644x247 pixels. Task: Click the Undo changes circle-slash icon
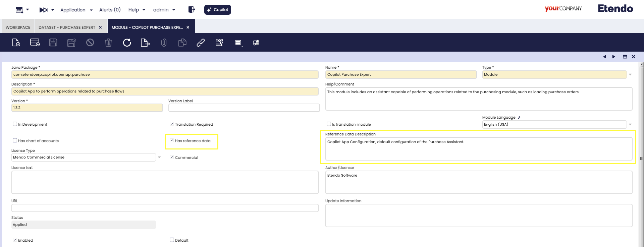[x=90, y=43]
